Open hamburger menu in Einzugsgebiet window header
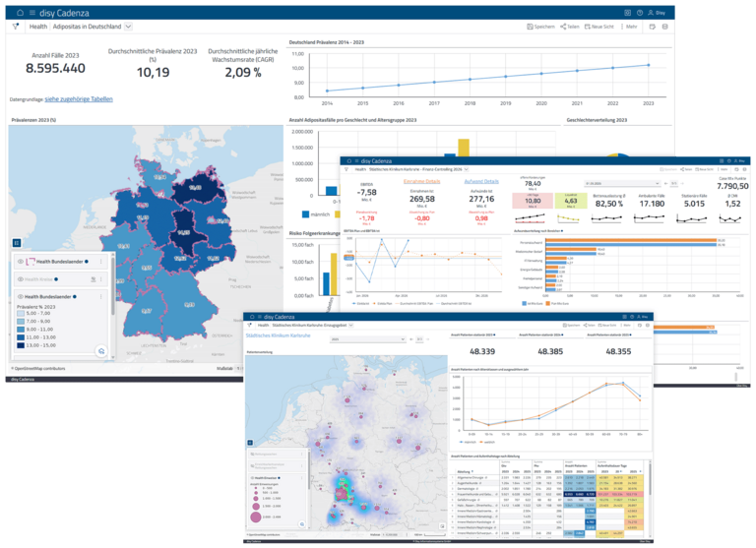 point(260,317)
